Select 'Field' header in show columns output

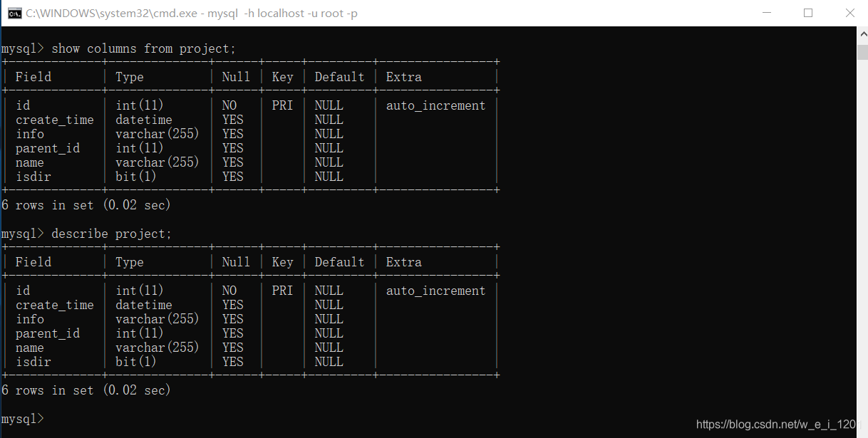33,77
